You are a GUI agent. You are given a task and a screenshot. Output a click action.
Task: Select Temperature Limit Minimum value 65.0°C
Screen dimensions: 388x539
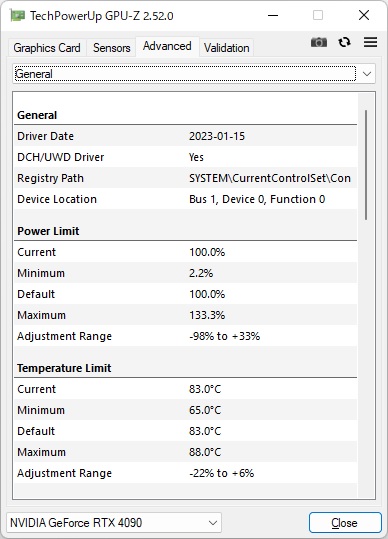205,410
